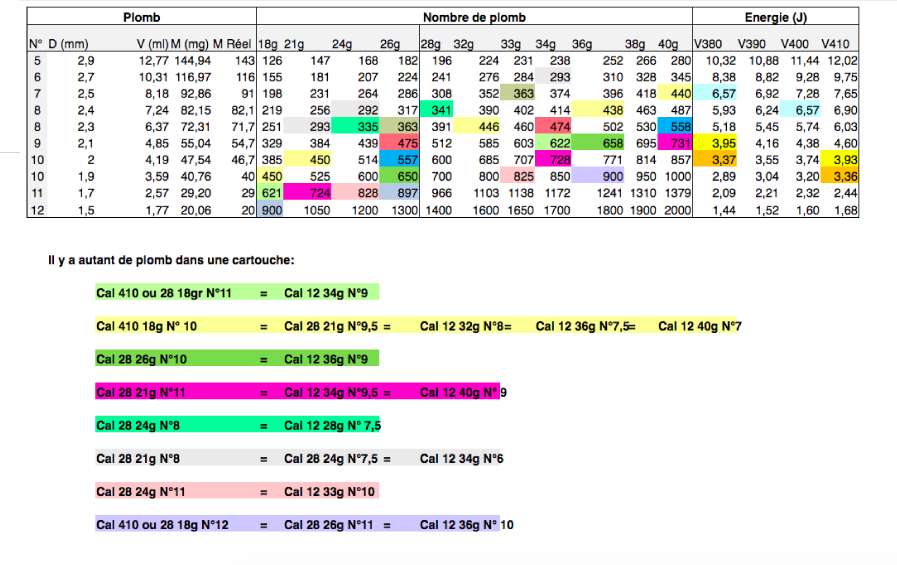Click the "Plomb" section header
This screenshot has height=565, width=897.
[x=141, y=18]
